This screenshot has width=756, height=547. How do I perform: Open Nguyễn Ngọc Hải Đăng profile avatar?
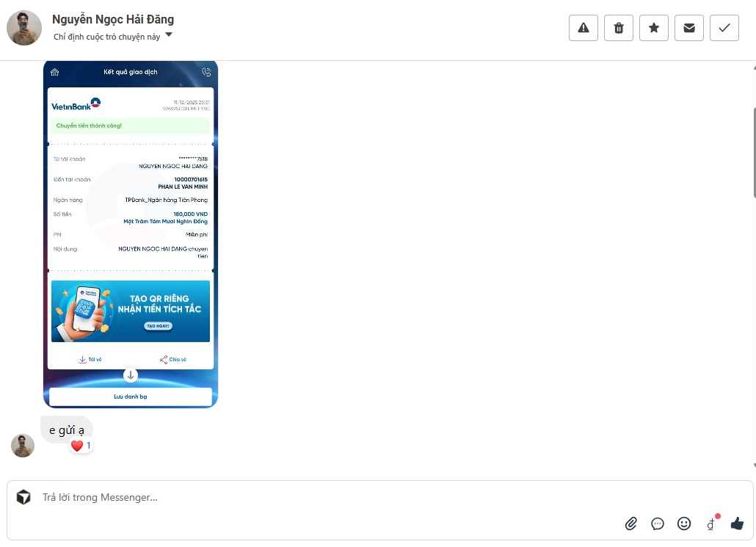point(24,28)
